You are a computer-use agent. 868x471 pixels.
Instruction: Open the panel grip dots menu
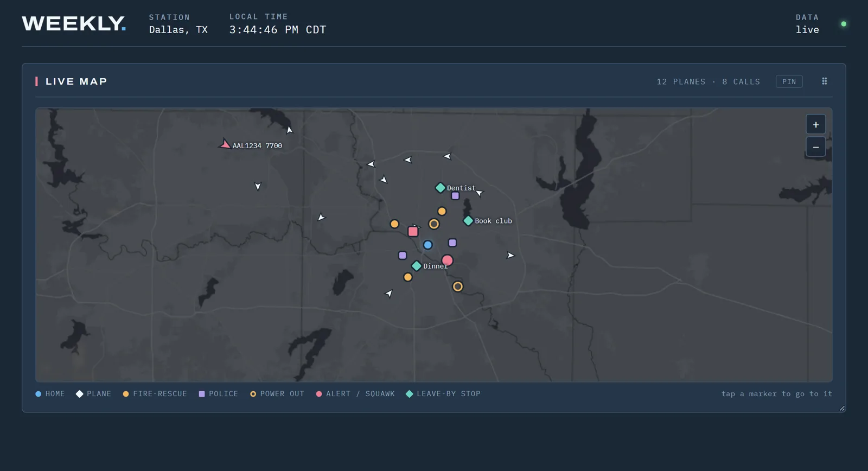pyautogui.click(x=824, y=81)
